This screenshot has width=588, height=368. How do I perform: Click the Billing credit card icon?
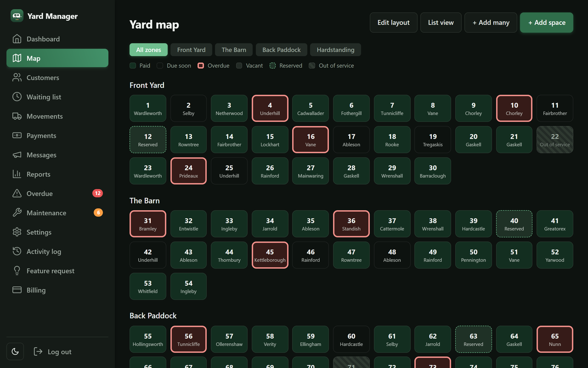pos(17,290)
